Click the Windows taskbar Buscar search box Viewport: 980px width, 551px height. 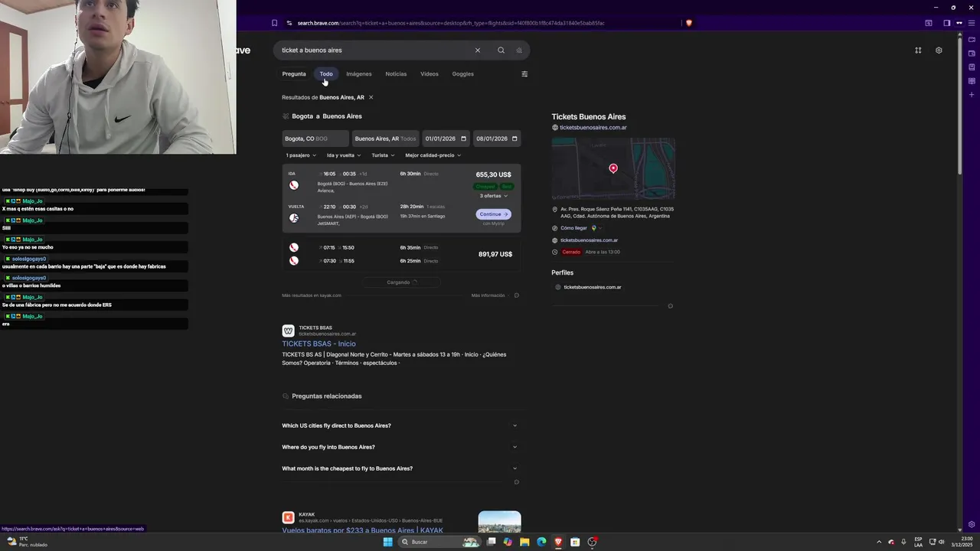click(439, 542)
